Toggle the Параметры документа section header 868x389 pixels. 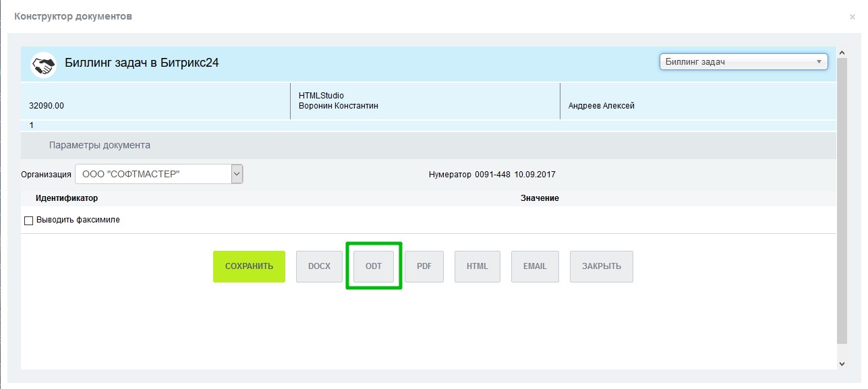click(100, 145)
